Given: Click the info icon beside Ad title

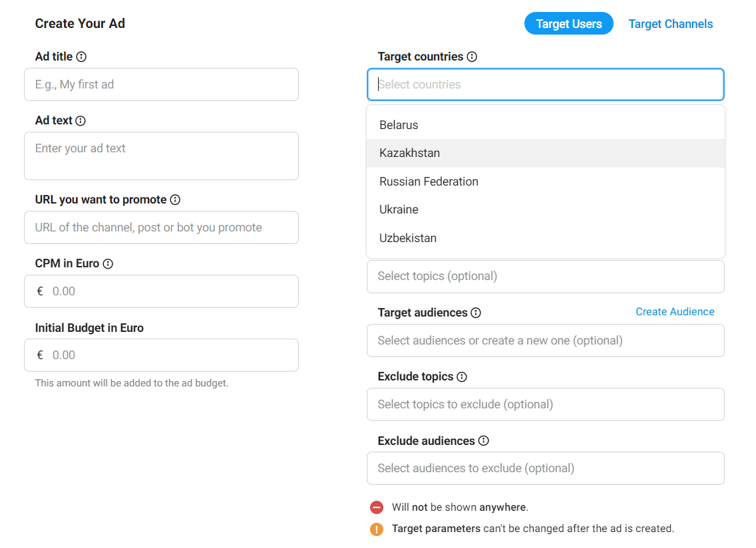Looking at the screenshot, I should pos(81,57).
